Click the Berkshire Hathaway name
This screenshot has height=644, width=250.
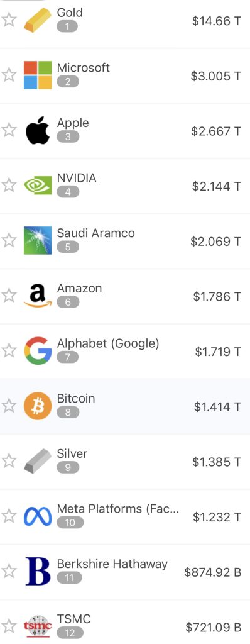112,564
